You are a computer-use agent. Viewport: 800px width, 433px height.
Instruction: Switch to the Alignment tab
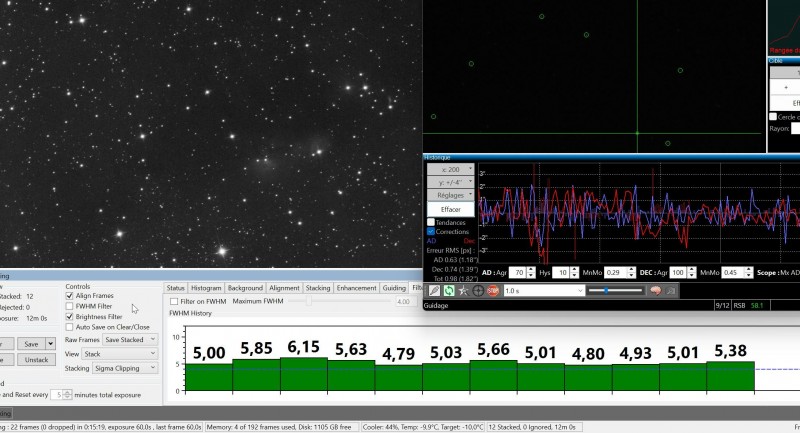(284, 288)
